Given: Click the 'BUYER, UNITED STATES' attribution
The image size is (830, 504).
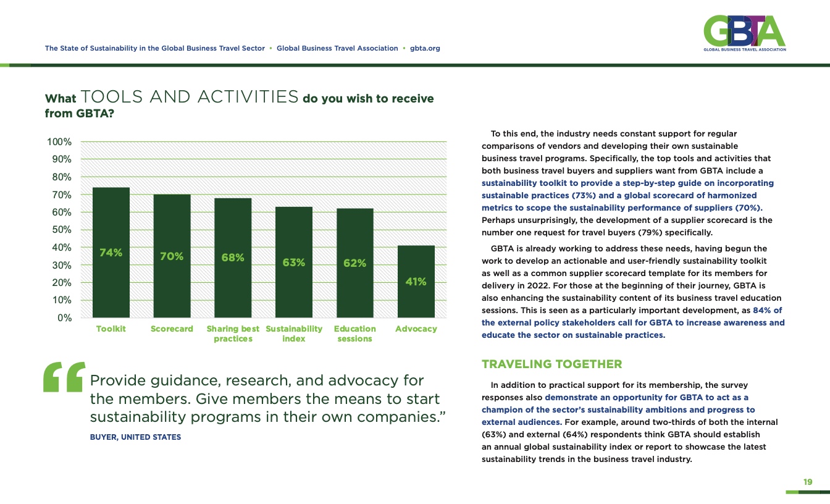Looking at the screenshot, I should tap(136, 437).
